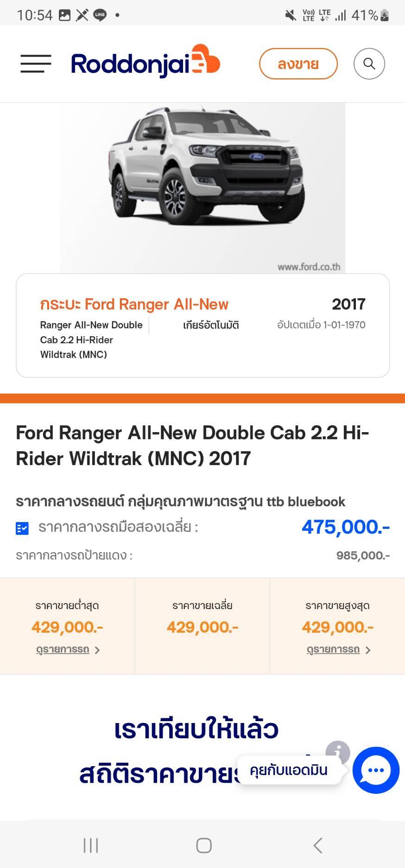Viewport: 405px width, 868px height.
Task: Tap the ราคาขายเฉลี่ย 429,000 cell
Action: pos(202,626)
